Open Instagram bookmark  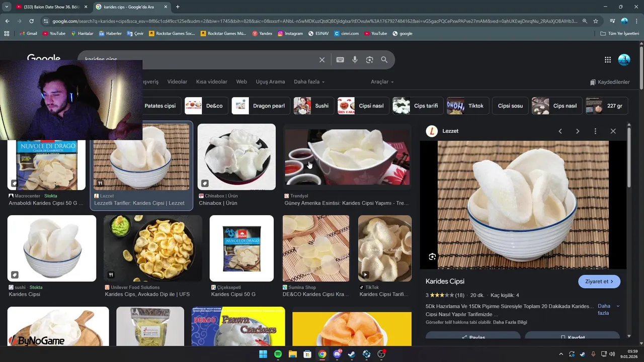tap(290, 33)
